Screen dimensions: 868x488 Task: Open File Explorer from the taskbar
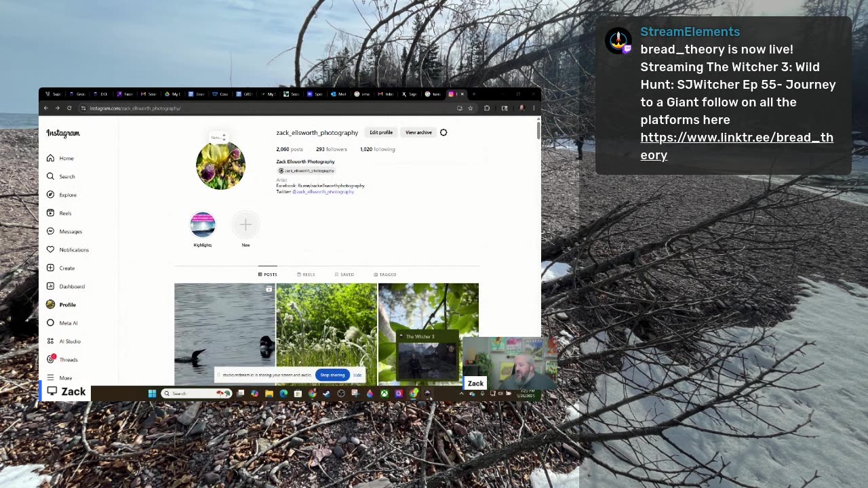[x=269, y=393]
